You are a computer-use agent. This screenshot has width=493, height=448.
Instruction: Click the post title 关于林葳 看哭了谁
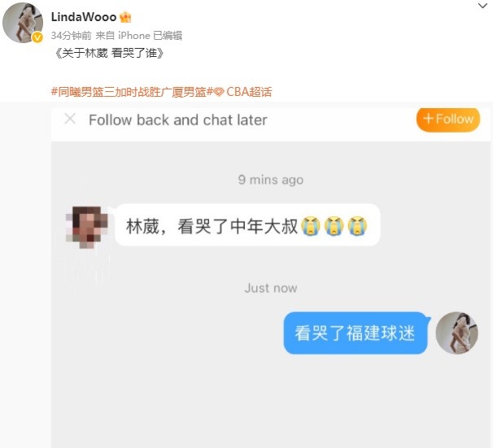[x=109, y=53]
